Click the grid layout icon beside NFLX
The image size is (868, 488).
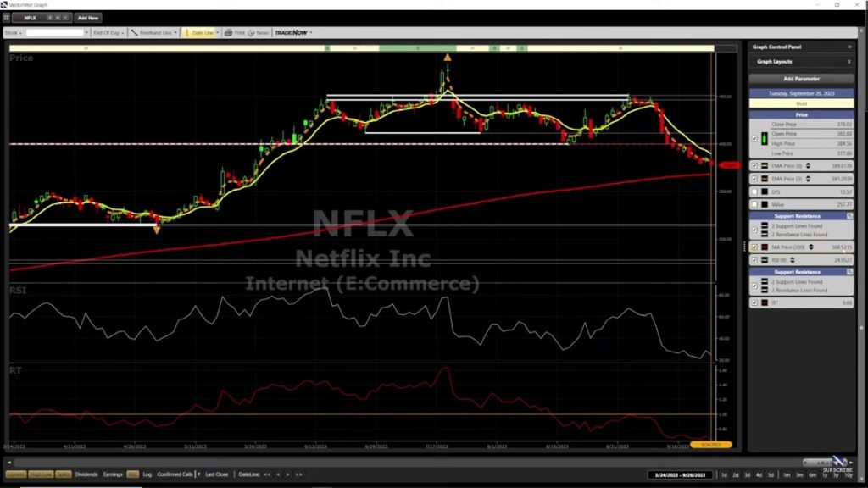[7, 17]
